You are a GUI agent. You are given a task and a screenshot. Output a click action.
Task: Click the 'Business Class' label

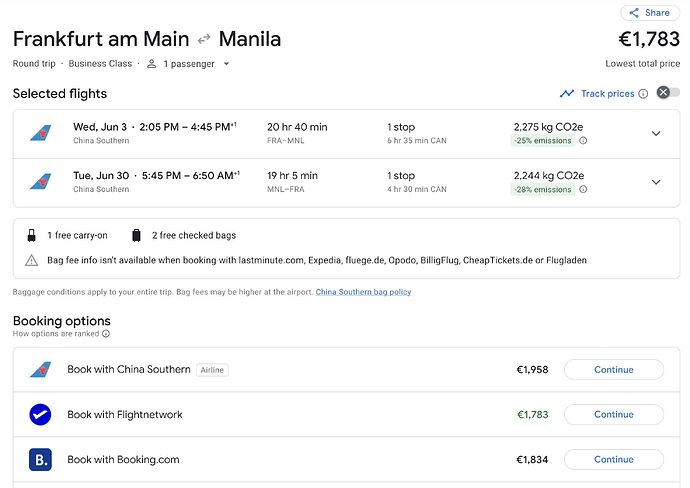(100, 63)
